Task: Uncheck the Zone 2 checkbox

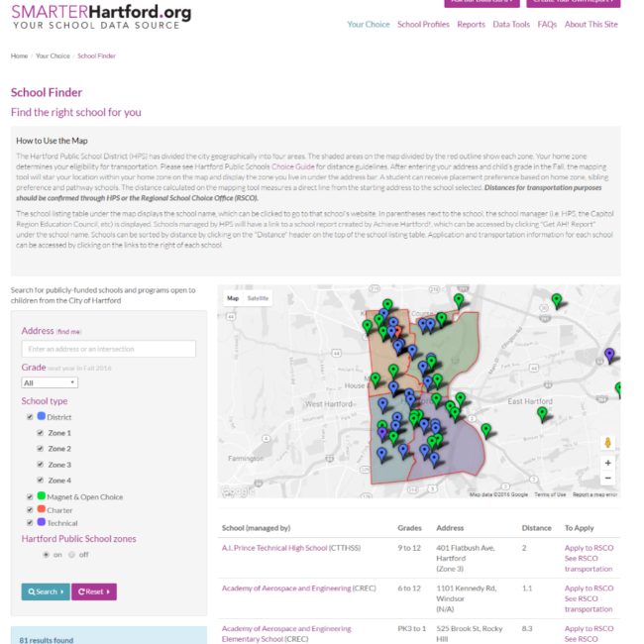Action: point(40,449)
